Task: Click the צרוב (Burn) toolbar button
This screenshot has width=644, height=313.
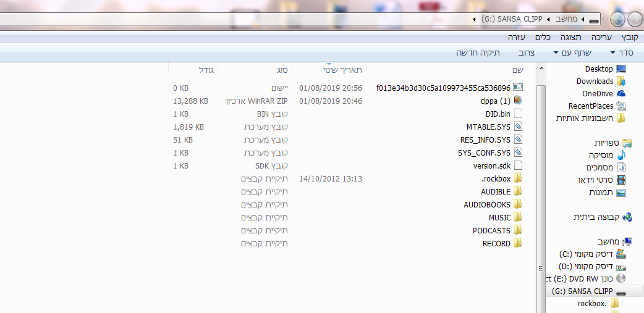Action: click(525, 52)
